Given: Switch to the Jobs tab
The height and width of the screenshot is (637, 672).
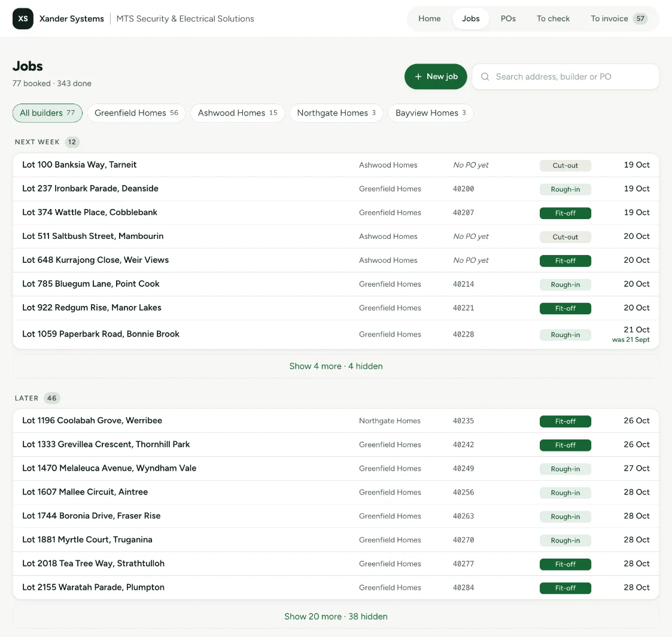Looking at the screenshot, I should click(470, 19).
